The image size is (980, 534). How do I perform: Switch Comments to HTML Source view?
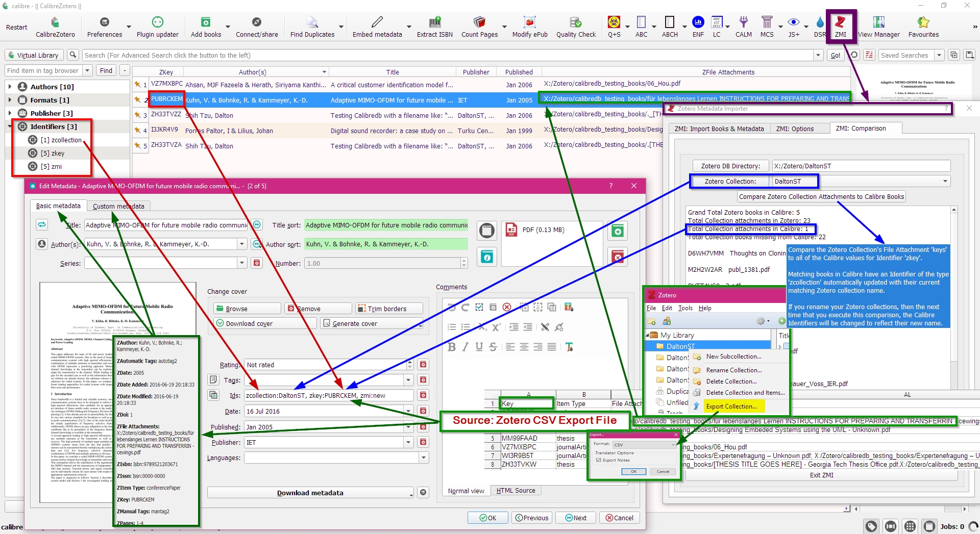click(x=516, y=491)
